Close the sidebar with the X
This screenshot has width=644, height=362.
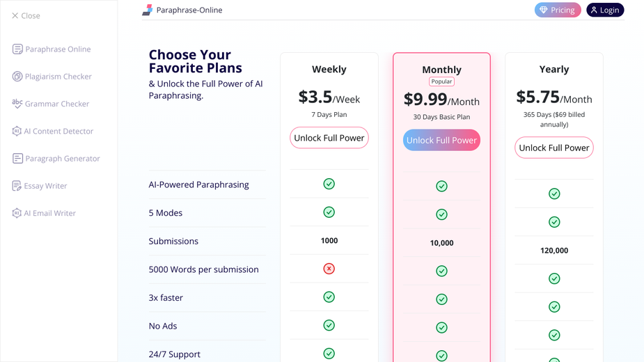pyautogui.click(x=15, y=15)
